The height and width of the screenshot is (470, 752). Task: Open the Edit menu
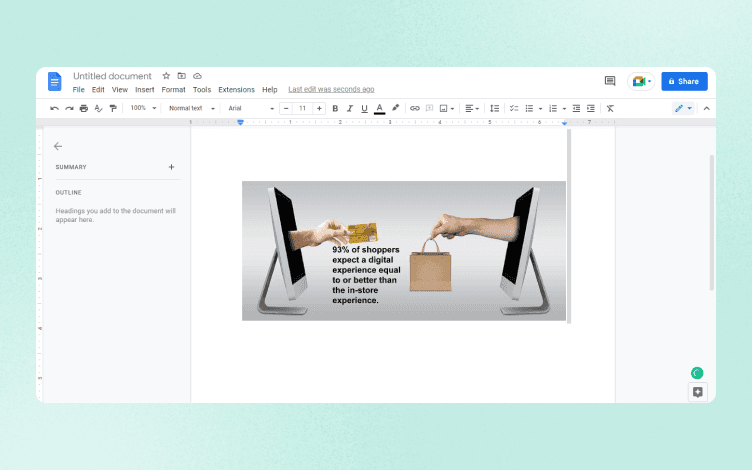click(98, 90)
